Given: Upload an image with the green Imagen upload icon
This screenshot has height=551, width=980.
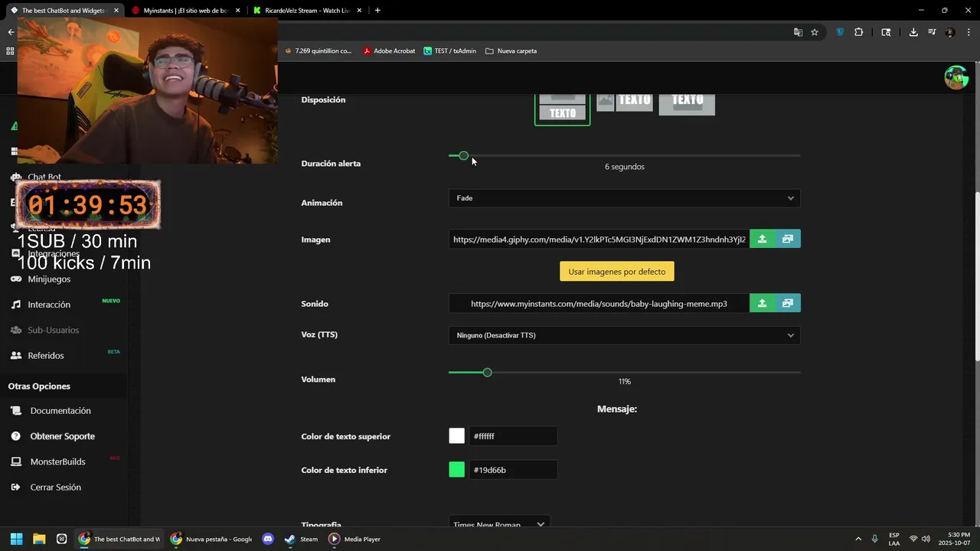Looking at the screenshot, I should click(x=762, y=240).
